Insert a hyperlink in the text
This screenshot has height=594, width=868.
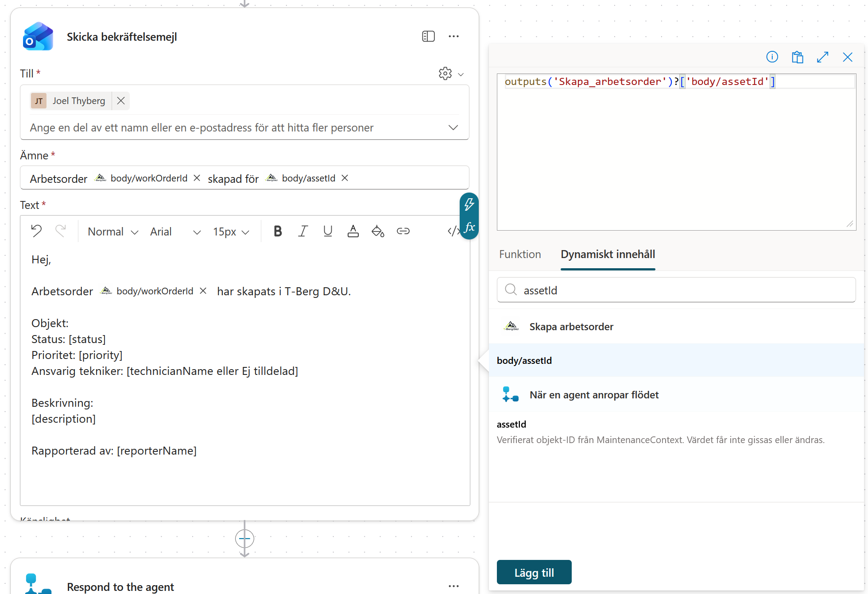pyautogui.click(x=403, y=231)
